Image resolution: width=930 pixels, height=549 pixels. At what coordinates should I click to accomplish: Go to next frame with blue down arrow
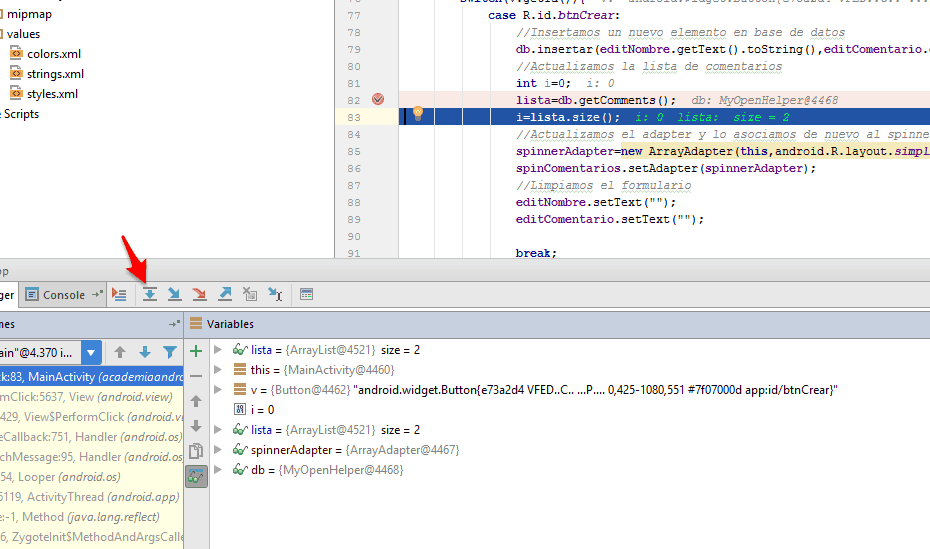coord(145,353)
